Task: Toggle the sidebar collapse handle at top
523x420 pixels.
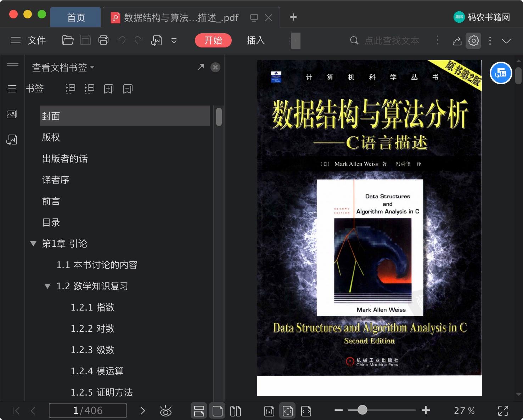Action: pyautogui.click(x=13, y=64)
